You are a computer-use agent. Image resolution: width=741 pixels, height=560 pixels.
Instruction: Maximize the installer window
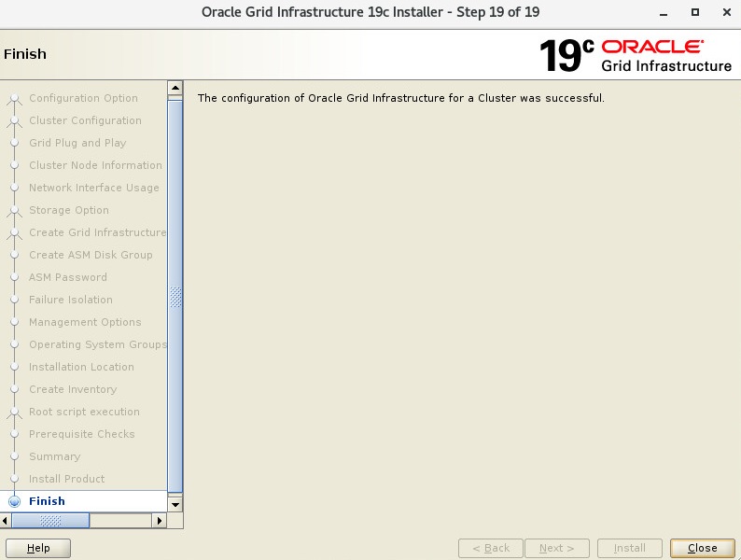click(695, 12)
